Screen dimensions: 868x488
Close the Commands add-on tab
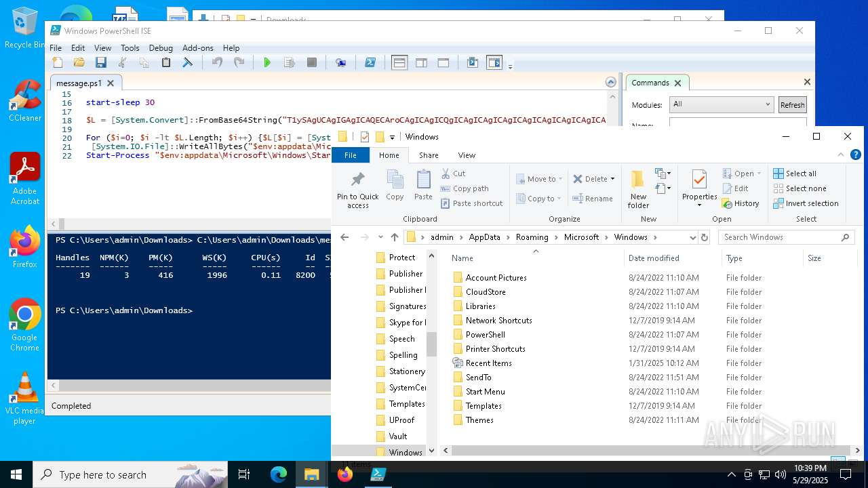pyautogui.click(x=677, y=83)
